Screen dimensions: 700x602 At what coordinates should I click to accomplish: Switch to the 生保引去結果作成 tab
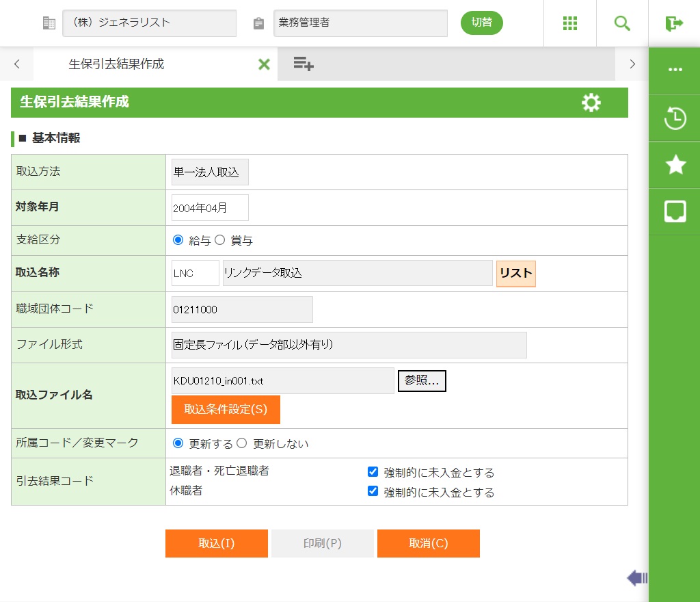click(116, 64)
